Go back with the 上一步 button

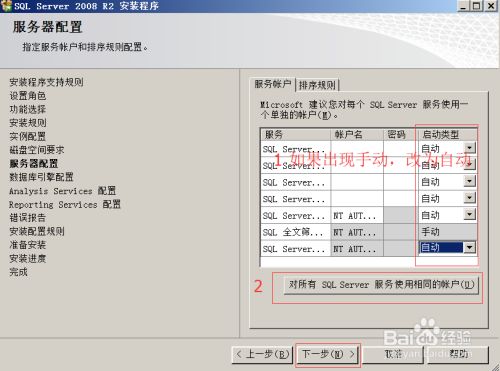262,355
